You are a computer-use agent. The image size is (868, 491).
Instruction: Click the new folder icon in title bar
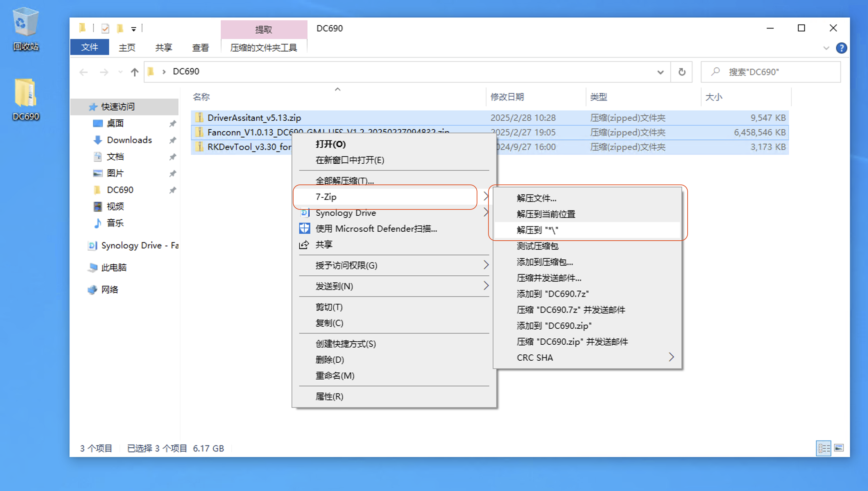click(120, 28)
